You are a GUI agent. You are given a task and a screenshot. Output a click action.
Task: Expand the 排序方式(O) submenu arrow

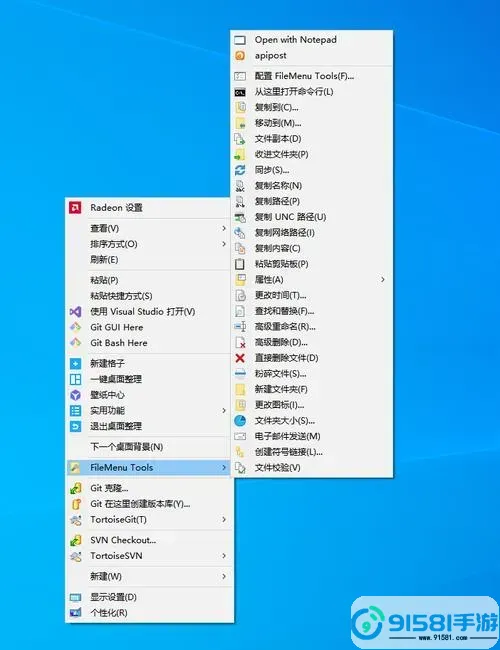(224, 244)
